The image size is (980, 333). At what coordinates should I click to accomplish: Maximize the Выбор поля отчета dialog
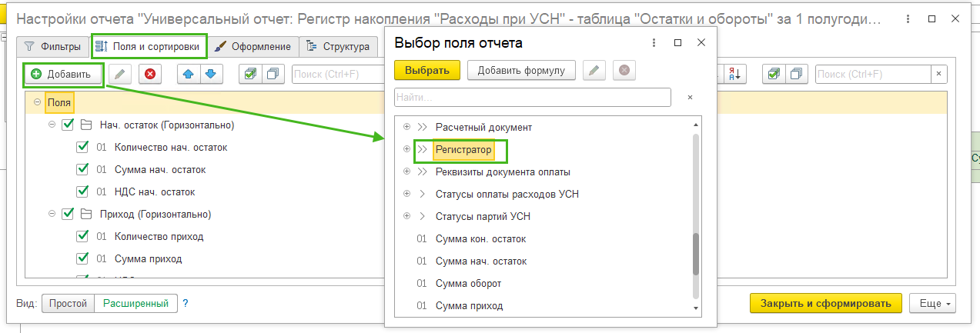click(x=678, y=43)
